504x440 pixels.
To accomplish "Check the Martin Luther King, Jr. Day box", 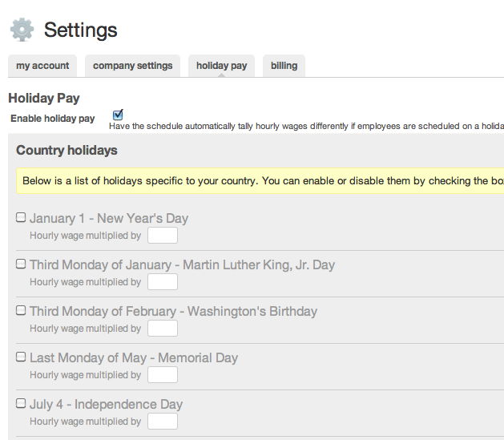I will 21,264.
